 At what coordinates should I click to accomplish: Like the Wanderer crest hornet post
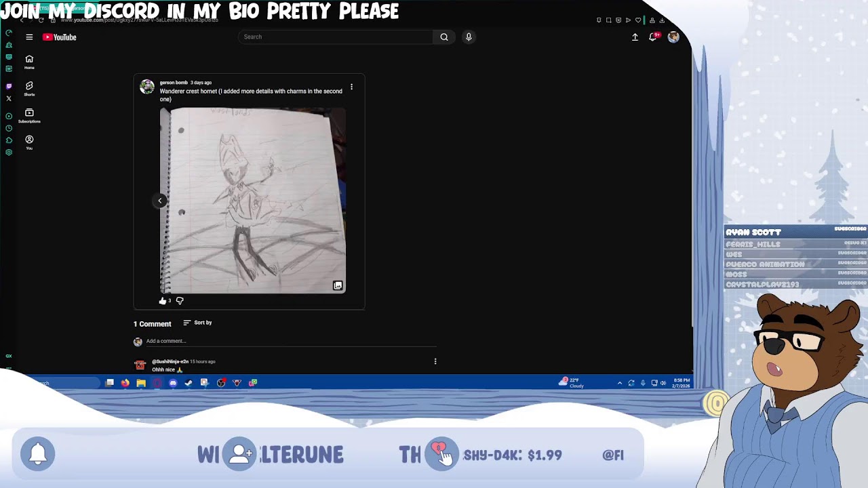163,301
